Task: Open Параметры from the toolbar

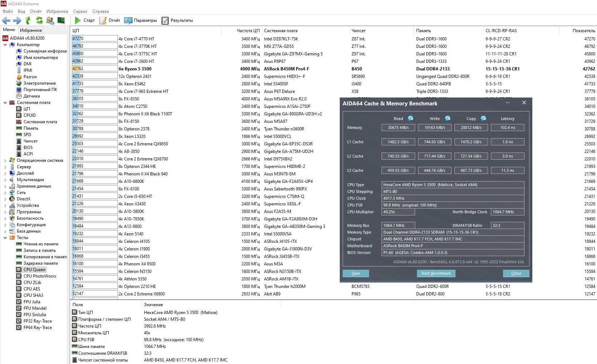Action: point(140,20)
